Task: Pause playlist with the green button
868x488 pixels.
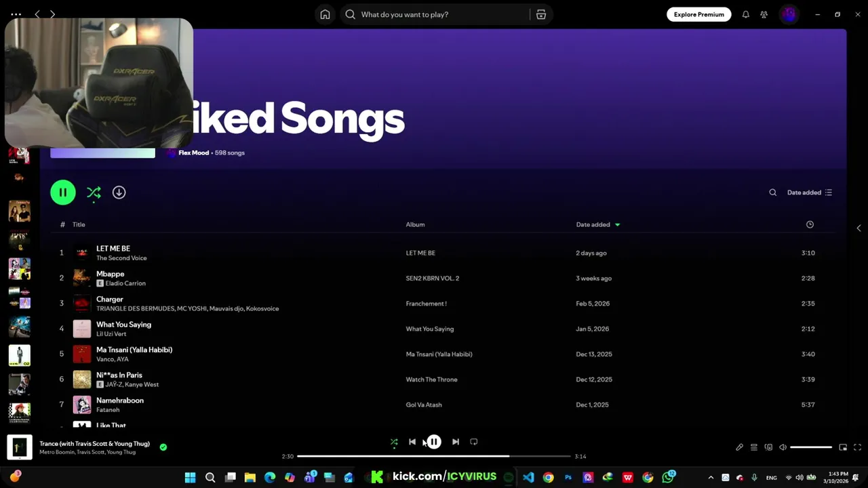Action: tap(63, 192)
